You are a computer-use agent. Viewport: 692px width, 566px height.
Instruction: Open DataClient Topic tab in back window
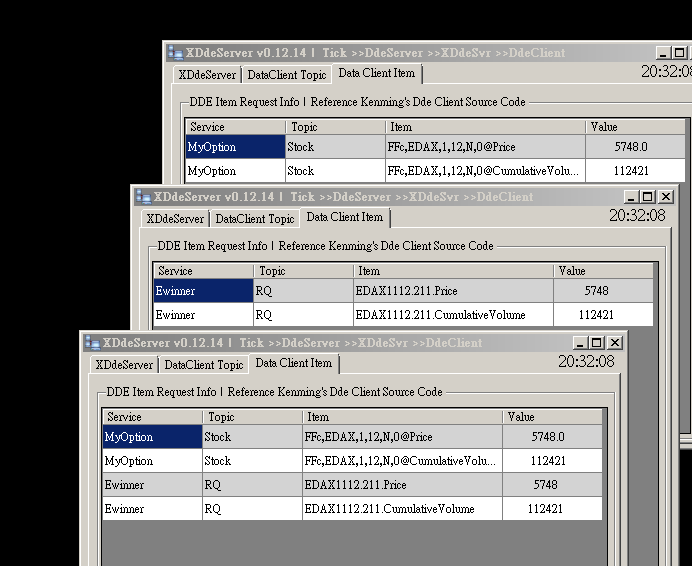[x=287, y=75]
